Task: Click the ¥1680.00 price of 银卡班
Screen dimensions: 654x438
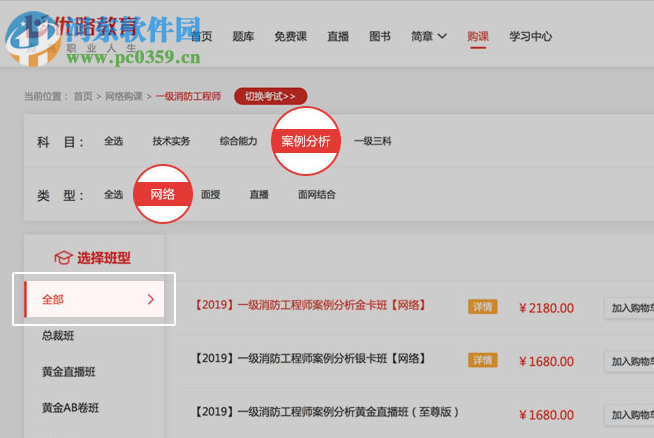Action: point(546,362)
